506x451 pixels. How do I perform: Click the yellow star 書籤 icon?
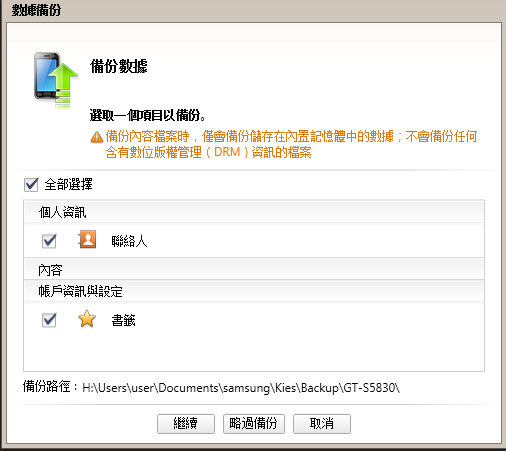87,319
